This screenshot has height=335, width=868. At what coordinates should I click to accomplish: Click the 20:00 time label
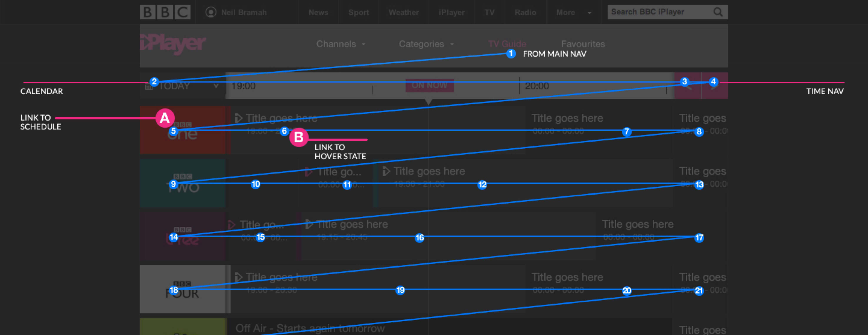click(537, 86)
